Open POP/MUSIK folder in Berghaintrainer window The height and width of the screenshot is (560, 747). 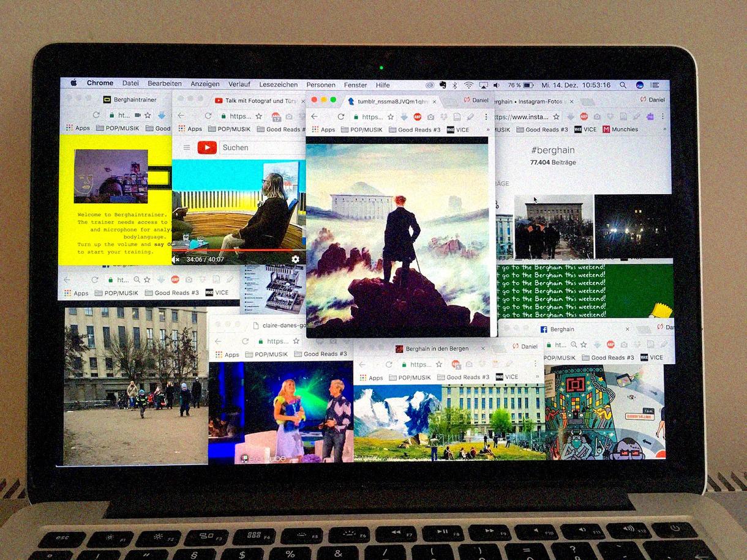coord(118,129)
